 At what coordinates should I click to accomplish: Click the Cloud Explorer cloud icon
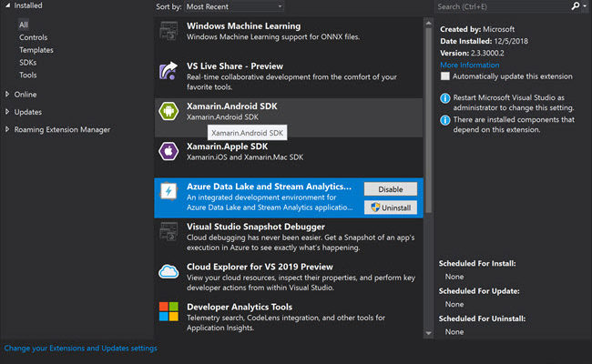tap(168, 271)
